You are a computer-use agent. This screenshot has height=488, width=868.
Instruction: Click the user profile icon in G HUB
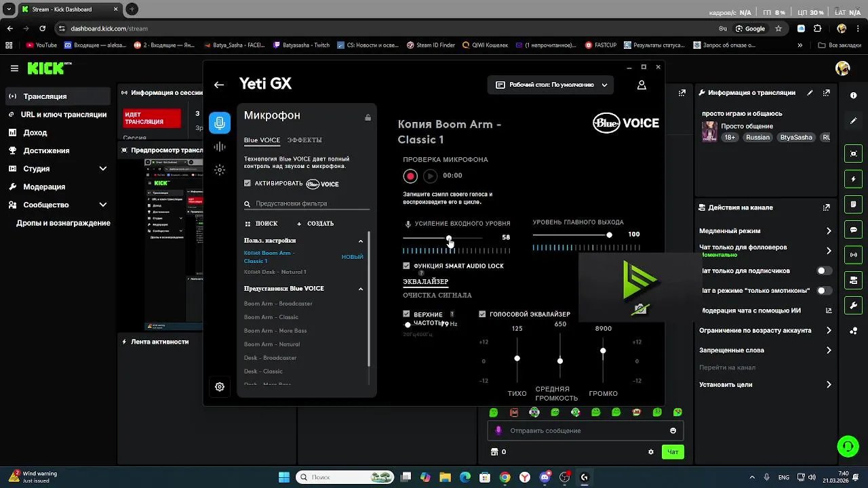pyautogui.click(x=642, y=85)
